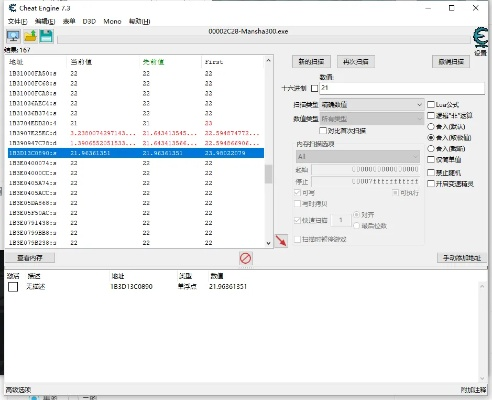Select the 舍入(截断) radio button
Image resolution: width=492 pixels, height=400 pixels.
431,149
